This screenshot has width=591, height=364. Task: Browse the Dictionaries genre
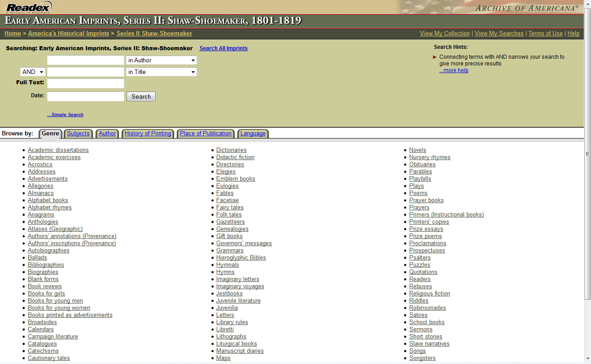[231, 150]
